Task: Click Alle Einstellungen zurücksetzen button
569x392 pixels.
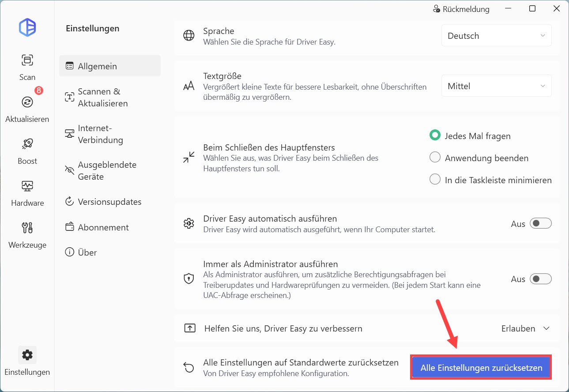Action: pos(482,367)
